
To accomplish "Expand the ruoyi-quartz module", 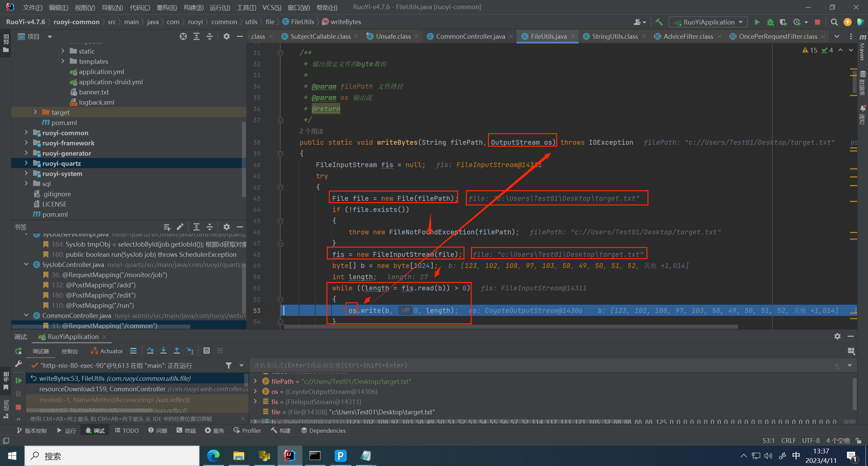I will [26, 163].
